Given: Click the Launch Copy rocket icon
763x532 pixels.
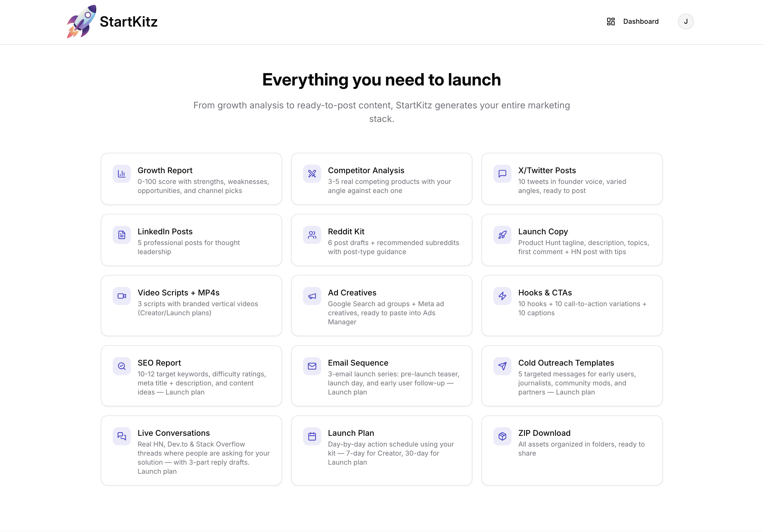Looking at the screenshot, I should pos(502,235).
